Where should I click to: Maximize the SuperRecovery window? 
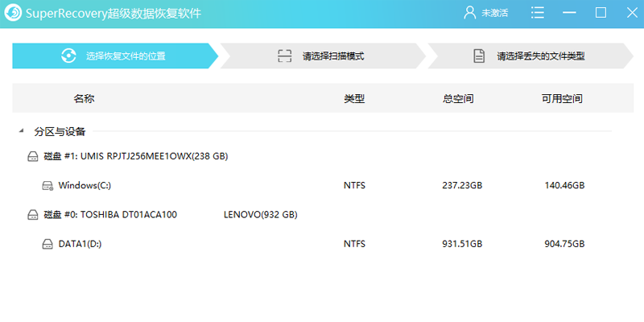pos(601,13)
